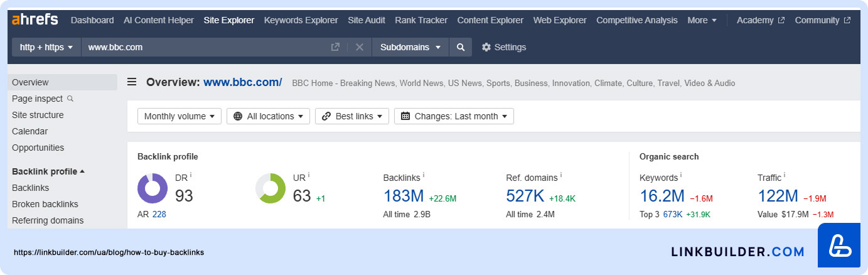This screenshot has height=275, width=868.
Task: Open AI Content Helper
Action: point(159,20)
